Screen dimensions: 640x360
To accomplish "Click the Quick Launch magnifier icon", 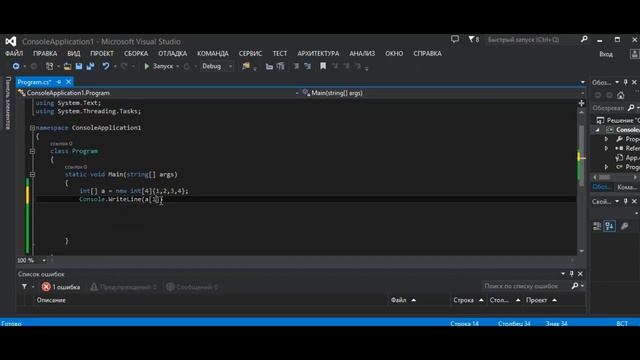I will pyautogui.click(x=584, y=39).
